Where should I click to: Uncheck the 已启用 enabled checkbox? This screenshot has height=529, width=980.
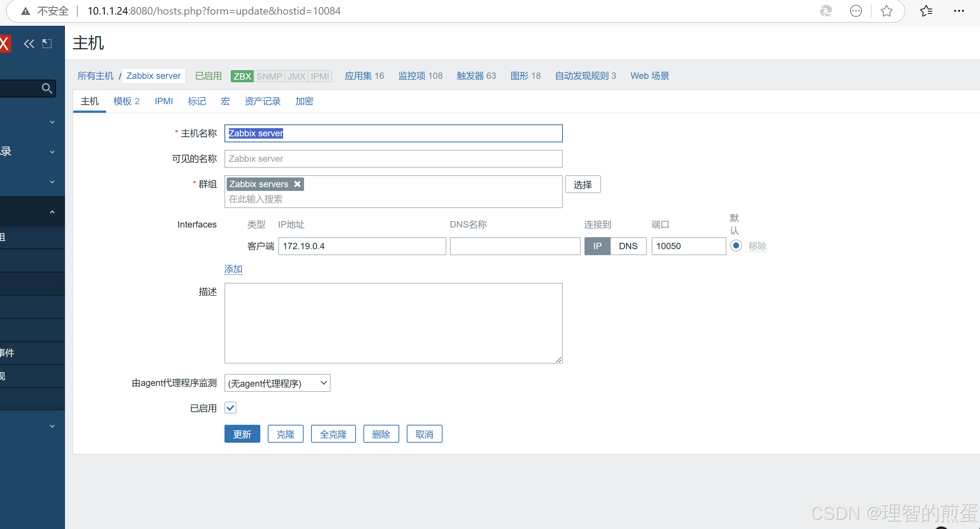(x=230, y=408)
